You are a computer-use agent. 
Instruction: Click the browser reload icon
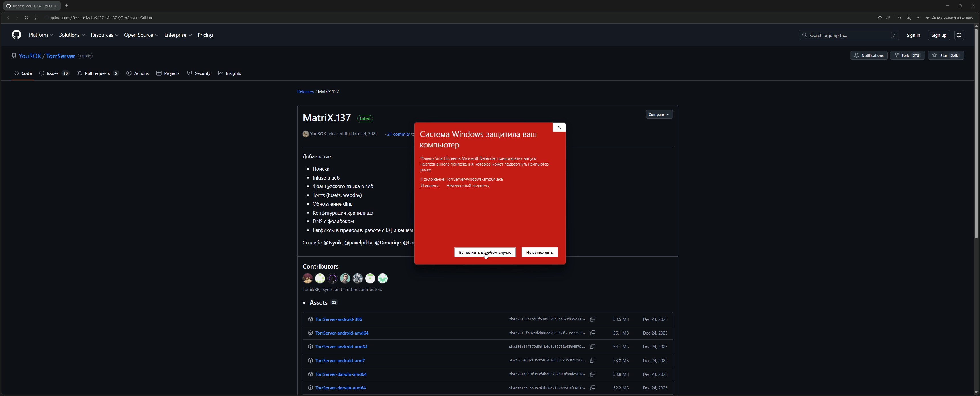[x=26, y=17]
